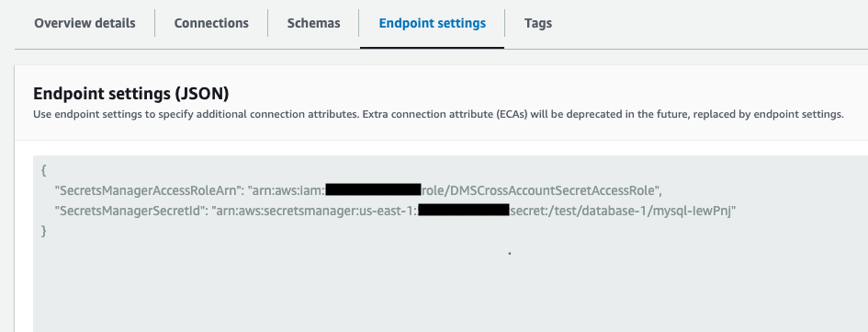
Task: Go to the Tags tab
Action: 538,23
